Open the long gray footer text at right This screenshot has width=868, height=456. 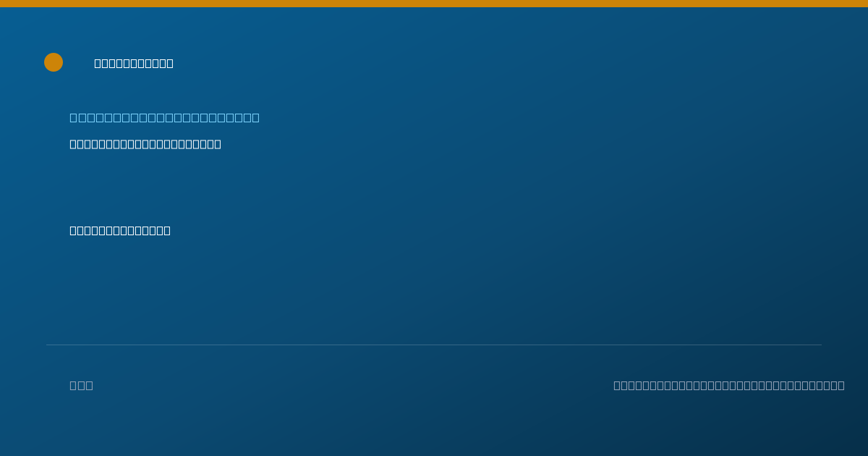click(729, 385)
